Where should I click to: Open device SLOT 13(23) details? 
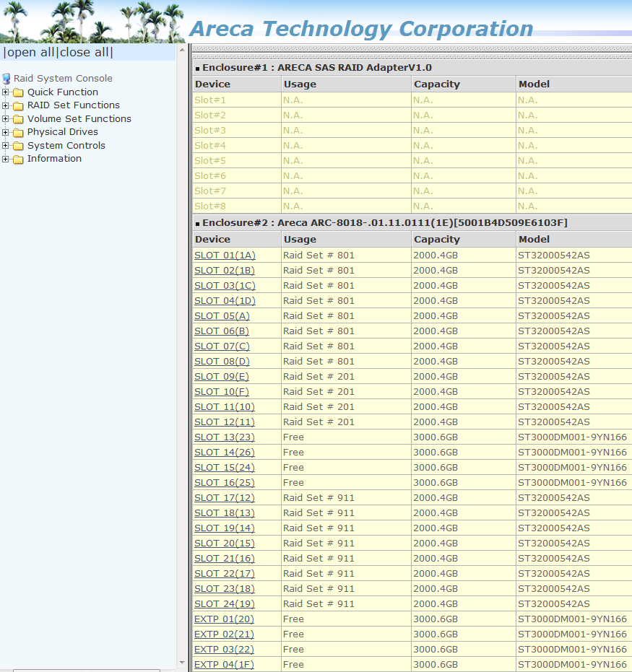pyautogui.click(x=225, y=437)
